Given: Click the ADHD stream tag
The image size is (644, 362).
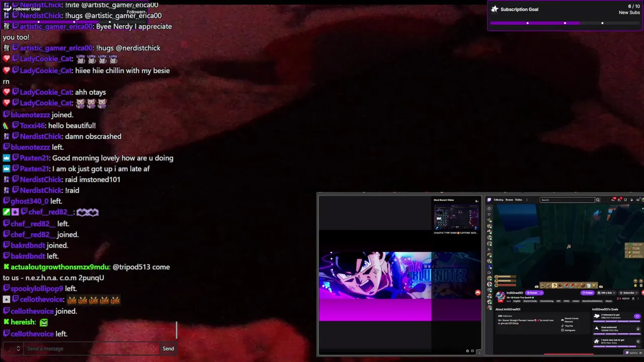Looking at the screenshot, I should coord(567,301).
